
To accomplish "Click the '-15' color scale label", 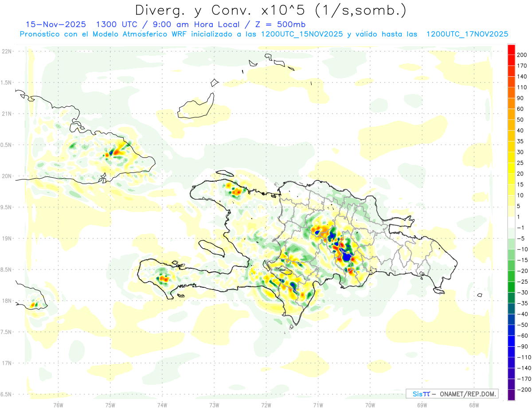I will pos(522,260).
